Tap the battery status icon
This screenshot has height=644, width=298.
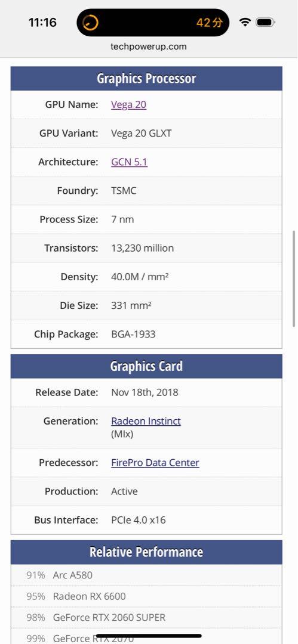(x=265, y=22)
